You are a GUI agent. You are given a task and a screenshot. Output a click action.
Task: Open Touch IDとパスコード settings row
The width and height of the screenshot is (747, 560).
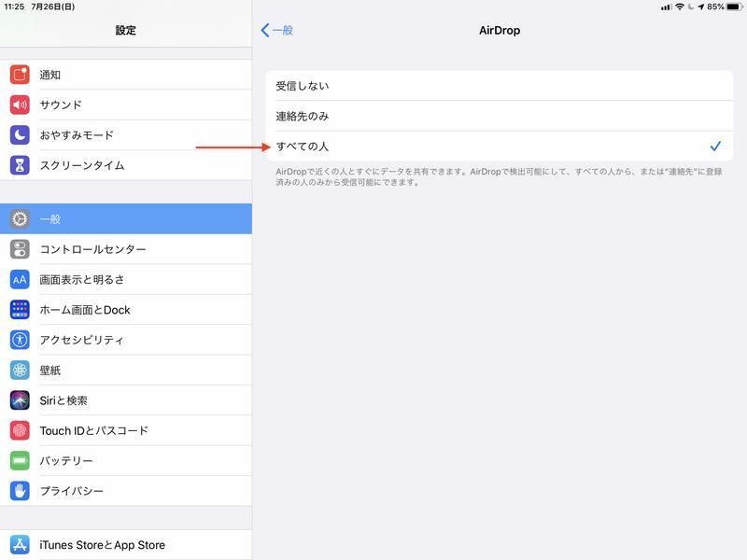click(126, 430)
